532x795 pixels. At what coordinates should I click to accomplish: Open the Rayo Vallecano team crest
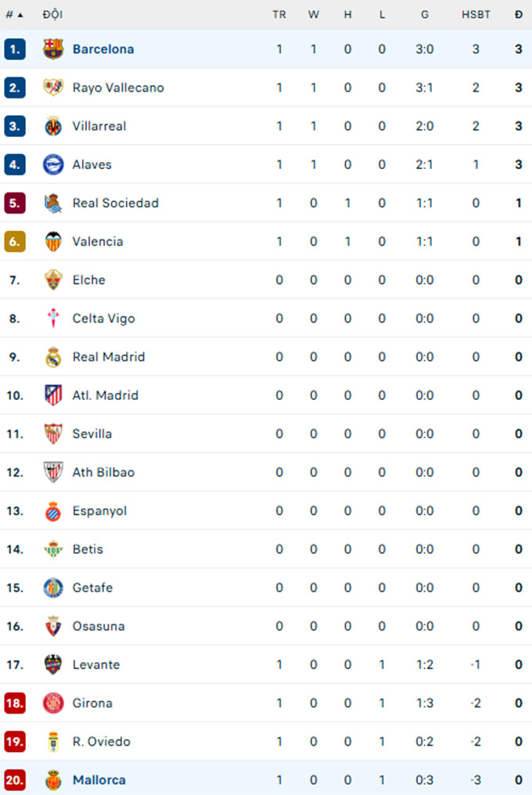52,88
